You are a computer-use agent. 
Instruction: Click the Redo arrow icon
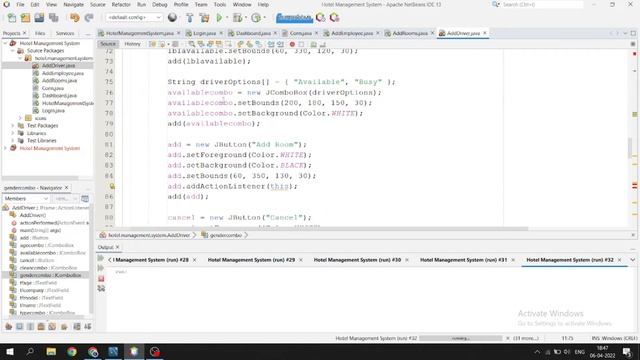click(89, 18)
